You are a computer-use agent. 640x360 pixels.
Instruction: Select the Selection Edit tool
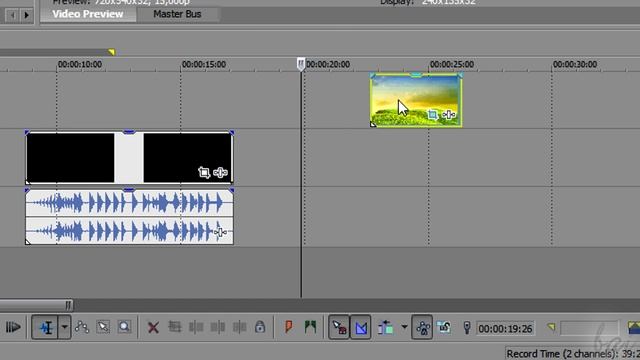(103, 327)
